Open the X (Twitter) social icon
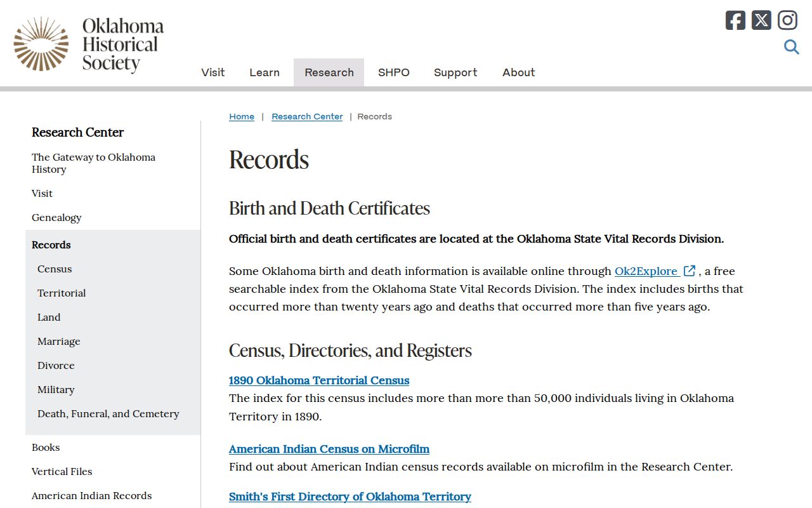Viewport: 812px width, 508px height. (761, 20)
